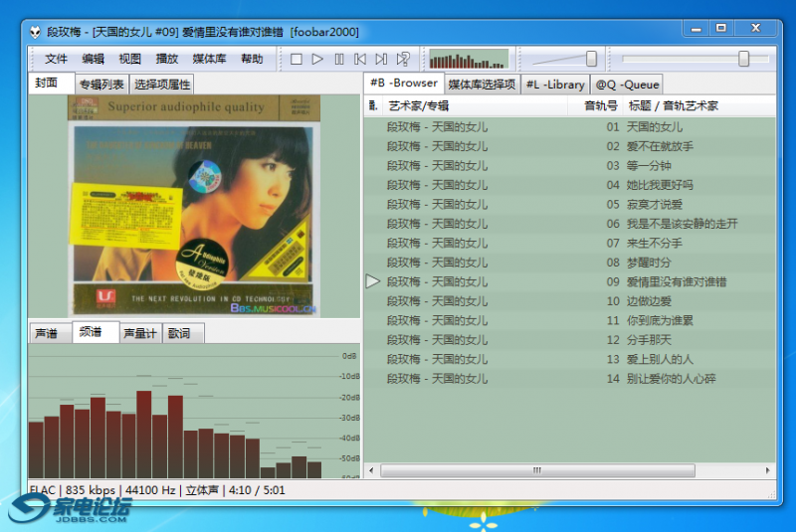
Task: Show the @Q -Queue tab
Action: coord(627,85)
